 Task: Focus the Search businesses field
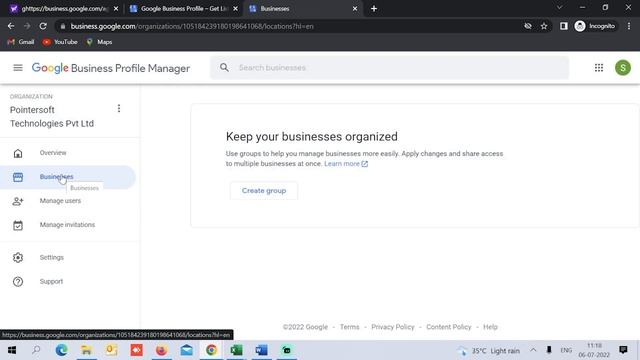389,68
